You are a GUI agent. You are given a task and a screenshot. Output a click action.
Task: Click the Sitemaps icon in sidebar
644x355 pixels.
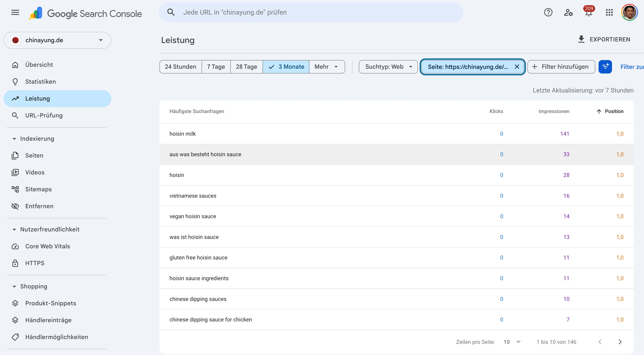click(15, 189)
